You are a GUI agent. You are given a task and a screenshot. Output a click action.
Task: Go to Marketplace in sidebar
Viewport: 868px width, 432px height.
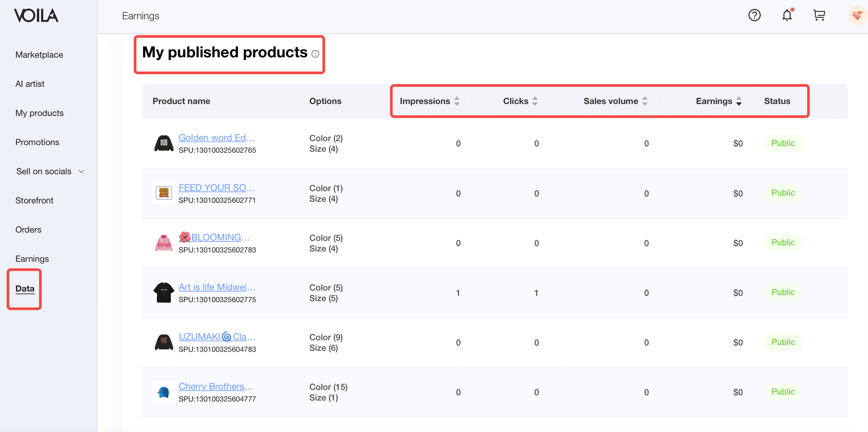39,55
